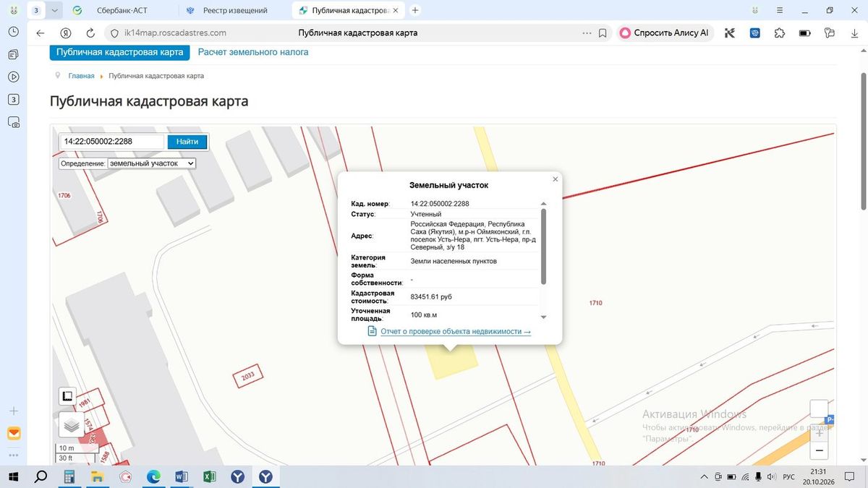
Task: Launch Microsoft Edge from taskbar
Action: tap(153, 477)
